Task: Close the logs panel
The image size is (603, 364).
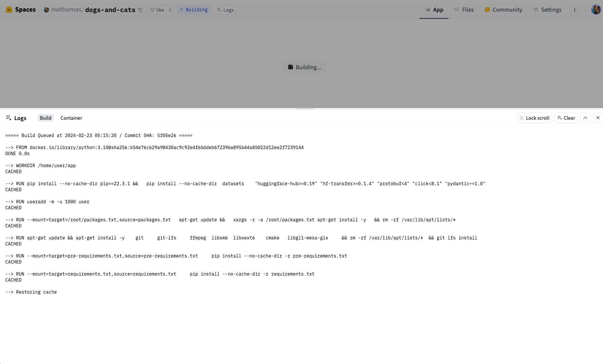Action: 598,118
